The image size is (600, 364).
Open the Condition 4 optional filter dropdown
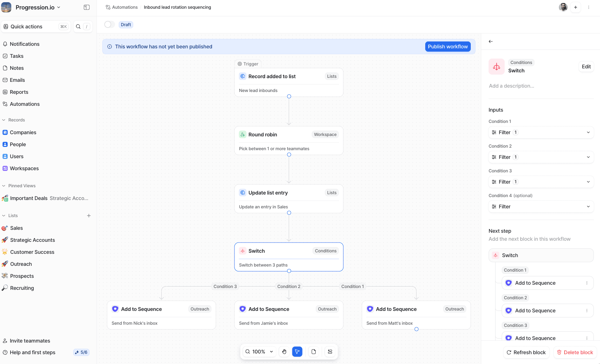coord(541,207)
